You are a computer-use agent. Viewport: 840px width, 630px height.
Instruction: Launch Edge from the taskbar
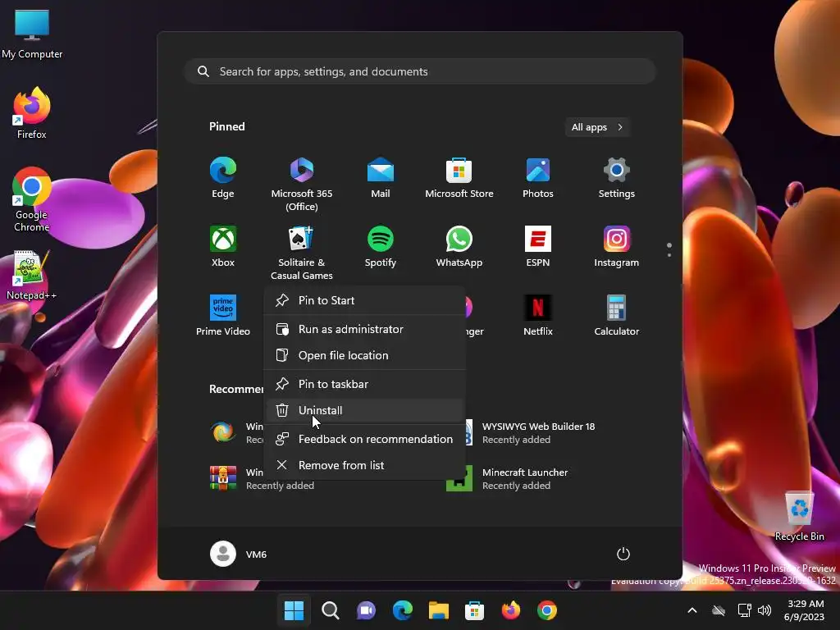tap(402, 610)
